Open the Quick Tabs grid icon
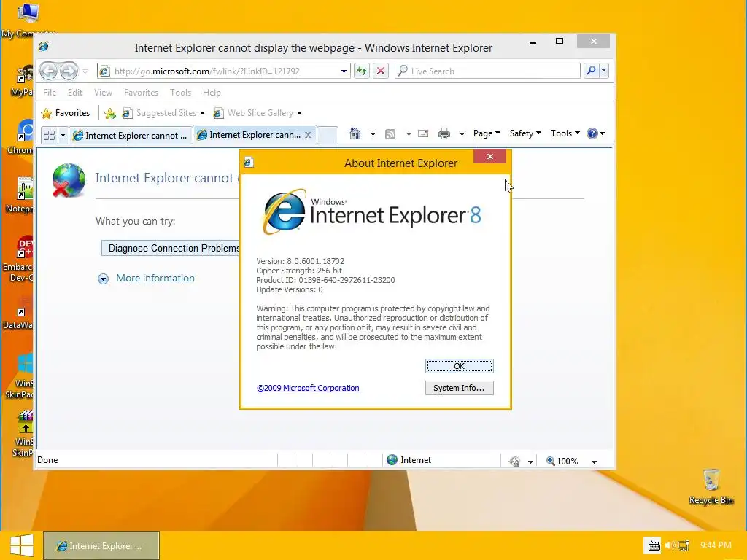This screenshot has height=560, width=747. click(49, 135)
